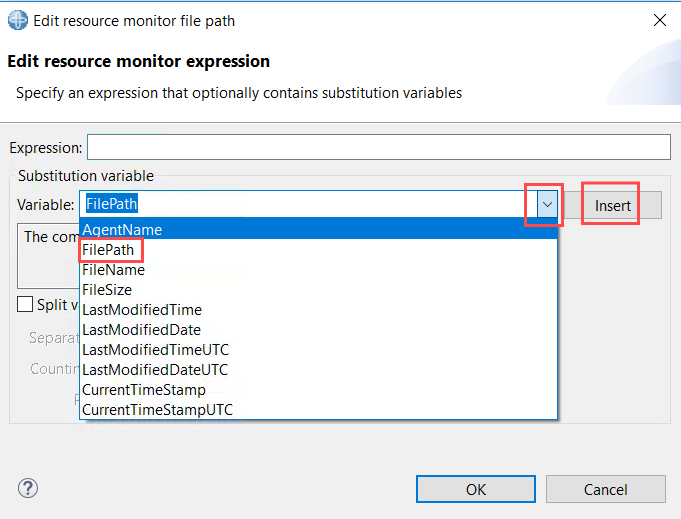Click the Variable combo box text field
Screen dimensions: 681x519
coord(308,204)
